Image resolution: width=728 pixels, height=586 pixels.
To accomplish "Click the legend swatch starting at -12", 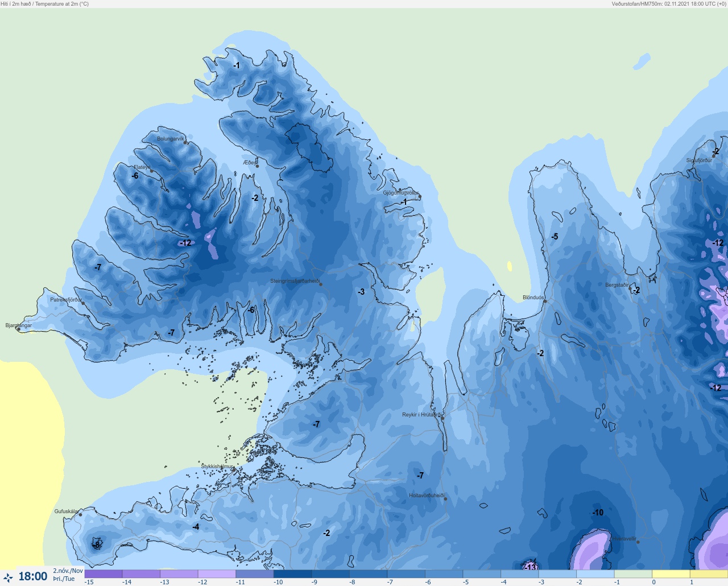I will (217, 574).
